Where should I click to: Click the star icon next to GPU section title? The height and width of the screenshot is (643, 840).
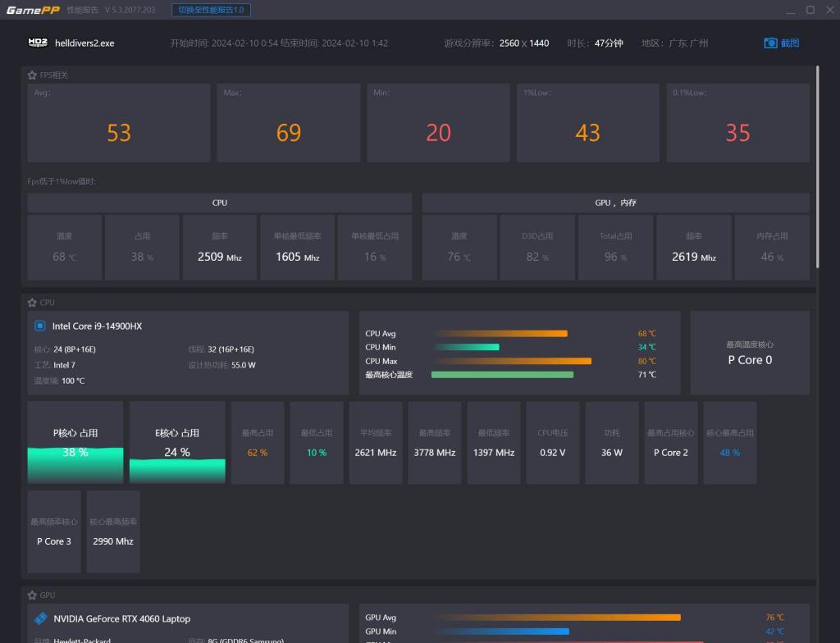(x=32, y=595)
